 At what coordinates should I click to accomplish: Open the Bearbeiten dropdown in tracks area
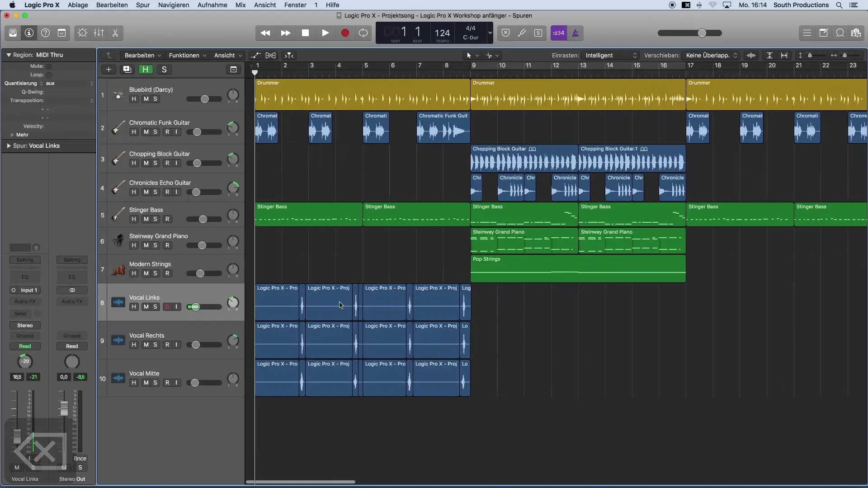(143, 55)
